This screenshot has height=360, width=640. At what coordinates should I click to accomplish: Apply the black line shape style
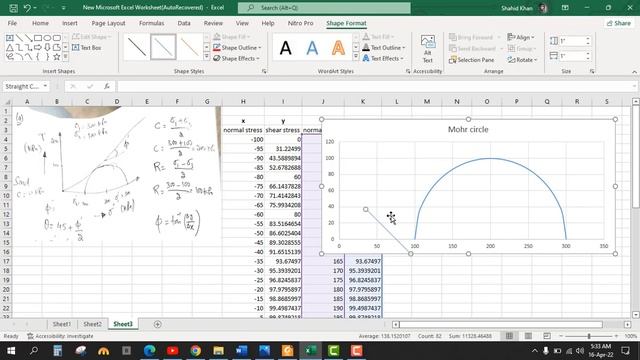(x=137, y=47)
